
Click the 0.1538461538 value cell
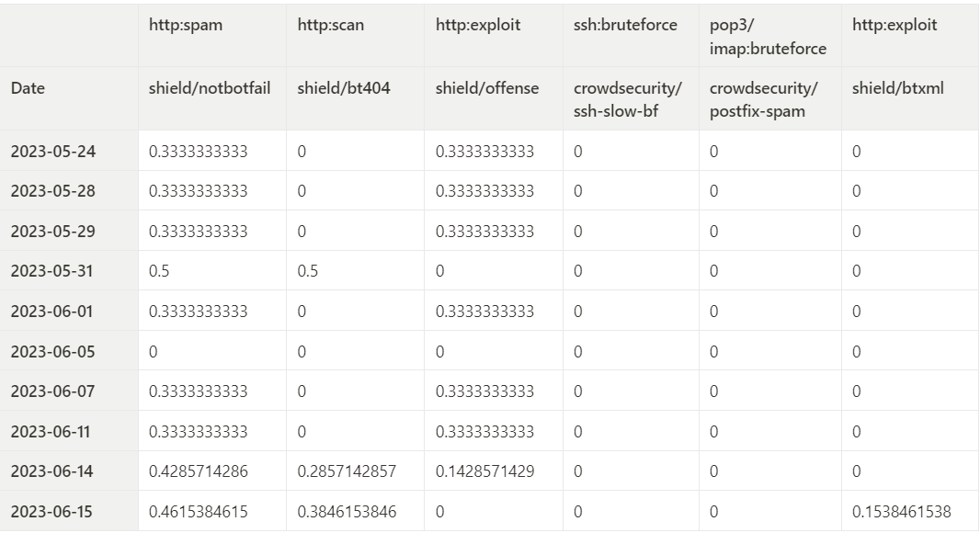901,511
